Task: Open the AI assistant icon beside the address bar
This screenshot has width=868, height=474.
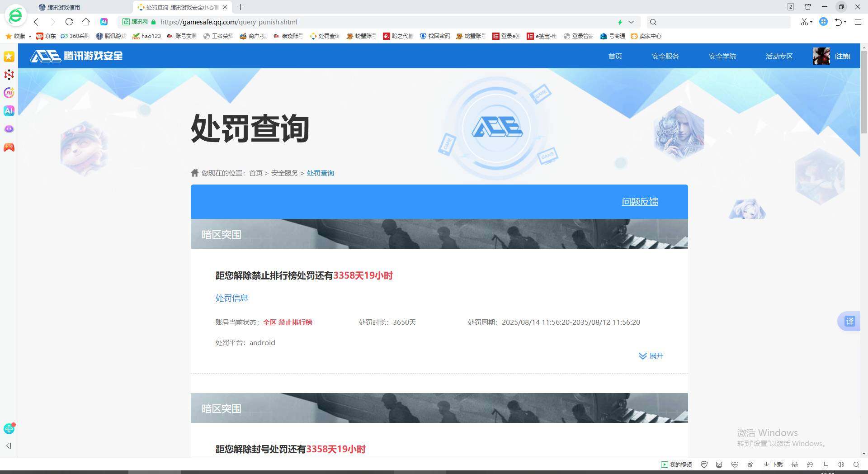Action: click(x=104, y=22)
